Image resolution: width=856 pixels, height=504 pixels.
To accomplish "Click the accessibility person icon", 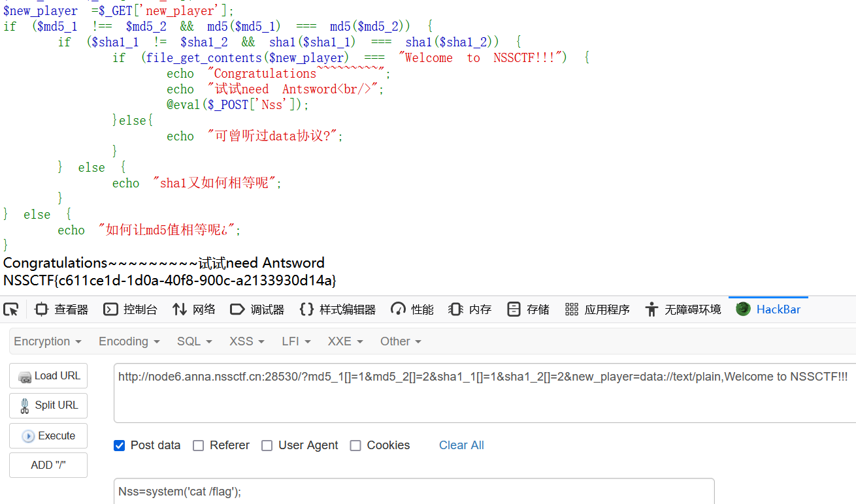I will [x=651, y=309].
